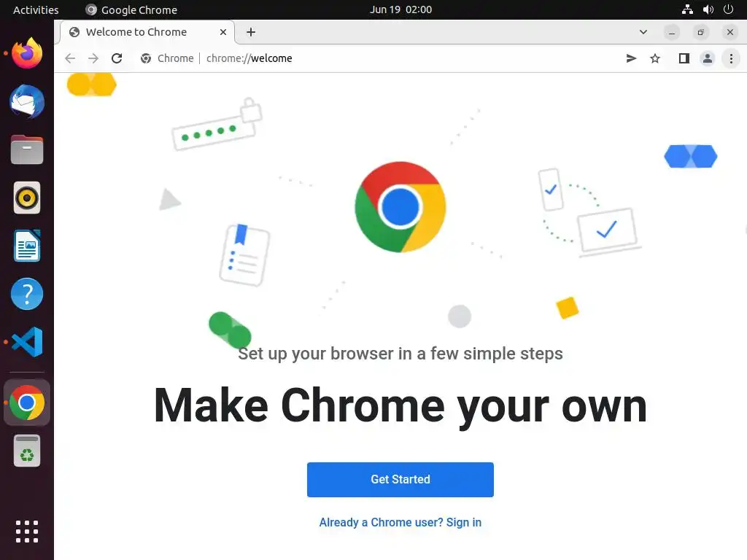Viewport: 747px width, 560px height.
Task: Bookmark this tab with the star icon
Action: 655,58
